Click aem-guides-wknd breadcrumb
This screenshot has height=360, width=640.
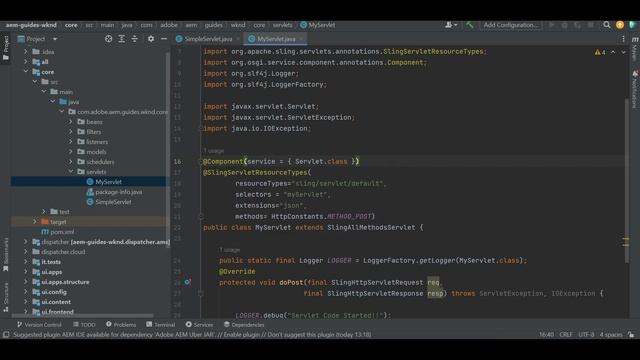[x=31, y=25]
